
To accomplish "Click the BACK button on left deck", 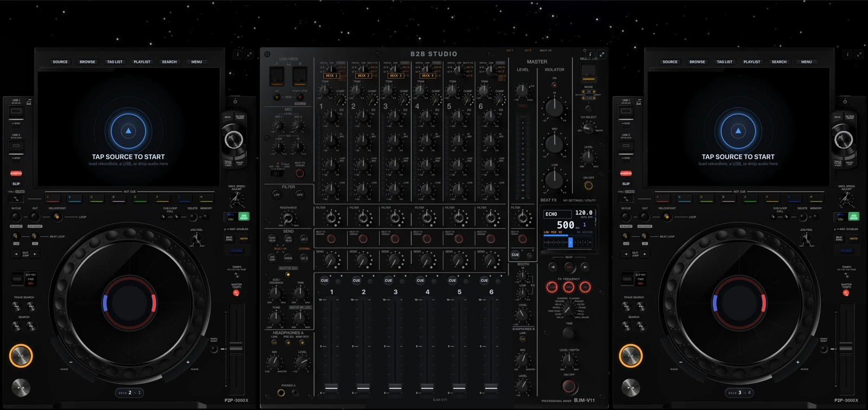I will click(x=228, y=117).
